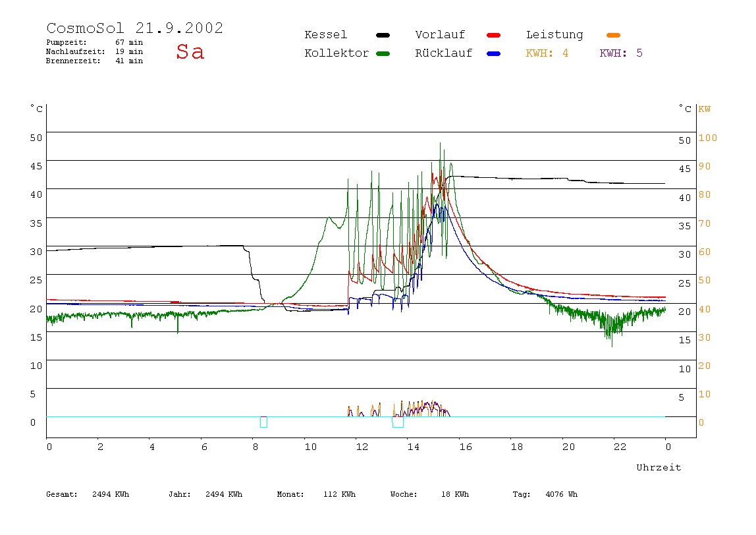Click the x-axis hour label '22'

[620, 447]
